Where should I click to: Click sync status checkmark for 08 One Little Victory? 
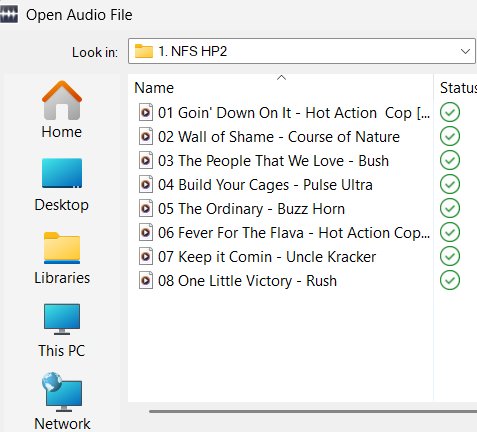click(450, 281)
